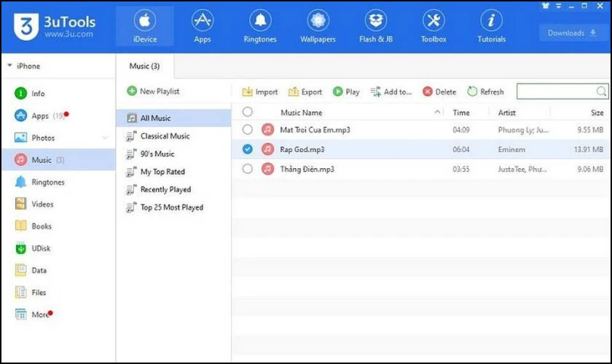
Task: Open Videos in the sidebar
Action: point(58,204)
